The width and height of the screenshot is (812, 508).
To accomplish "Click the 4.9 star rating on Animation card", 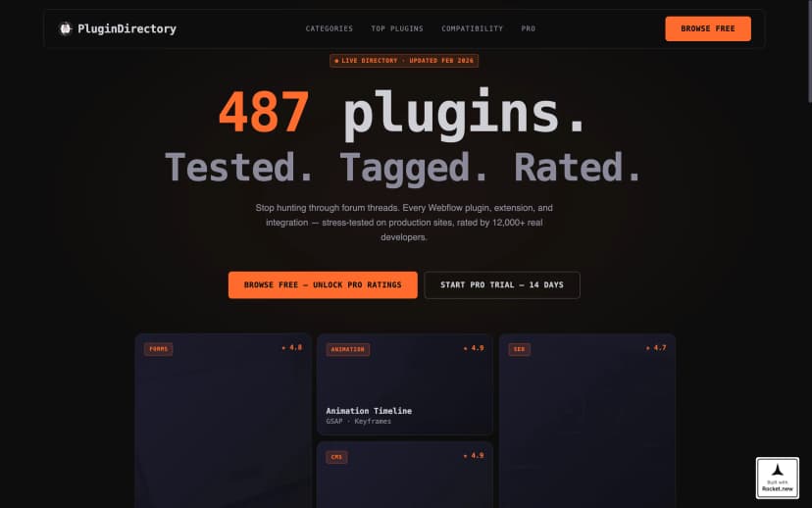I will point(474,348).
